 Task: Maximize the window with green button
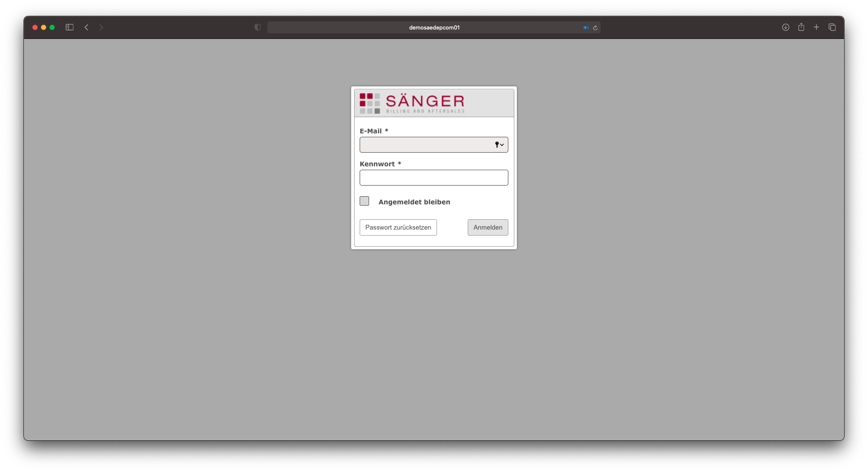click(52, 27)
